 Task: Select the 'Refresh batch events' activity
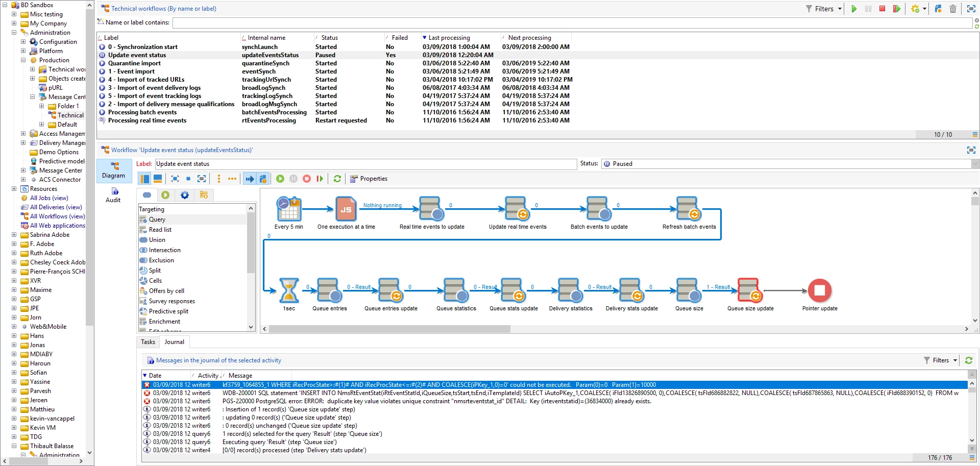tap(689, 209)
